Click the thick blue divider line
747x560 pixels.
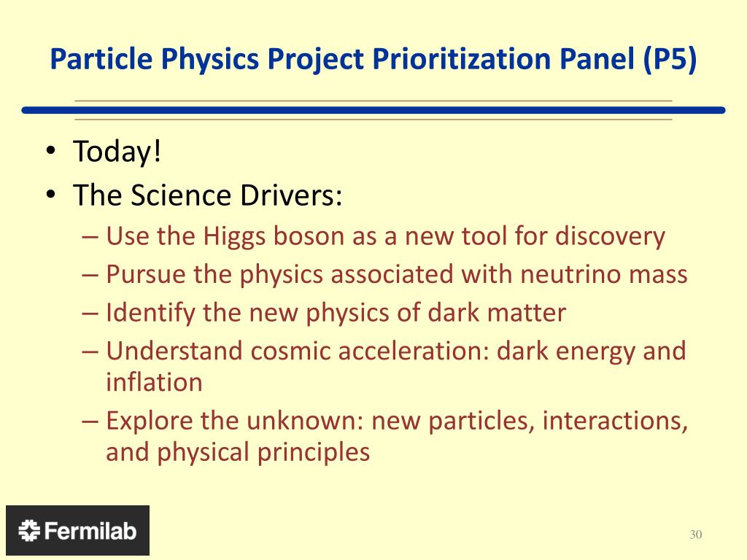[373, 111]
